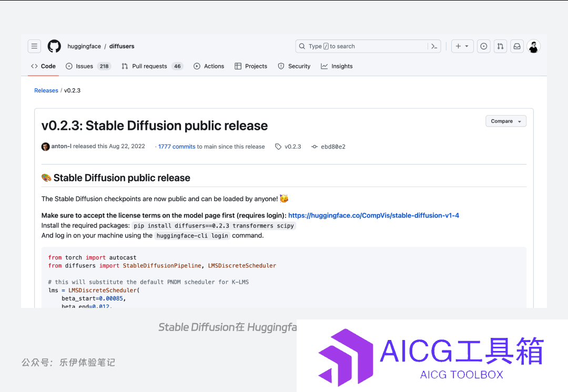This screenshot has height=392, width=568.
Task: Click the Issues count badge 218
Action: 104,66
